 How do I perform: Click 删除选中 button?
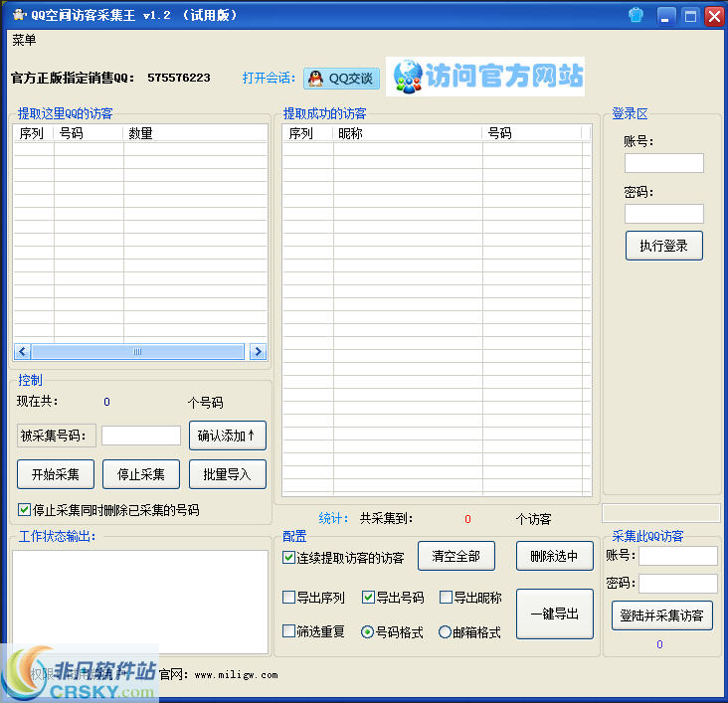pos(555,556)
